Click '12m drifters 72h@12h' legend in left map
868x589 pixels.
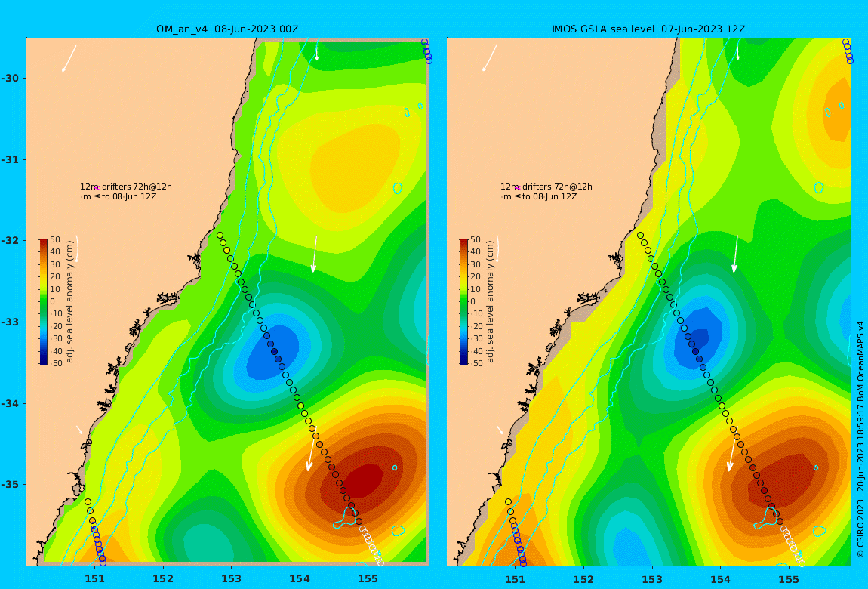[x=125, y=187]
